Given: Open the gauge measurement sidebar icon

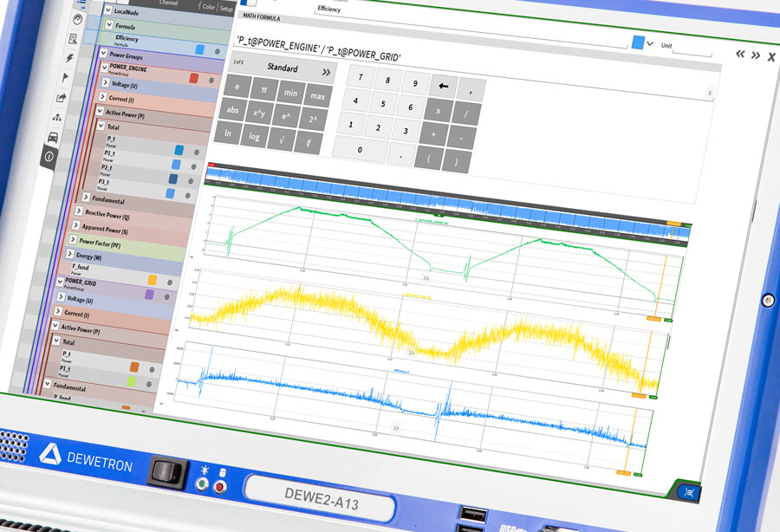Looking at the screenshot, I should coord(78,19).
